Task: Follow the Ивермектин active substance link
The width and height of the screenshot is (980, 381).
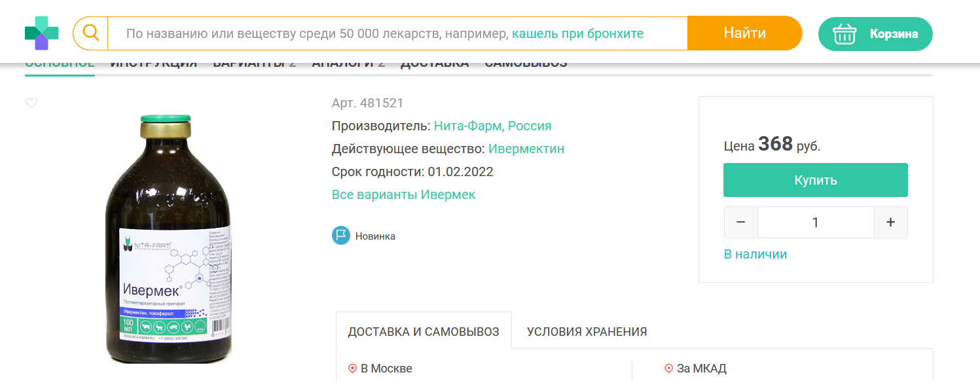Action: [526, 149]
